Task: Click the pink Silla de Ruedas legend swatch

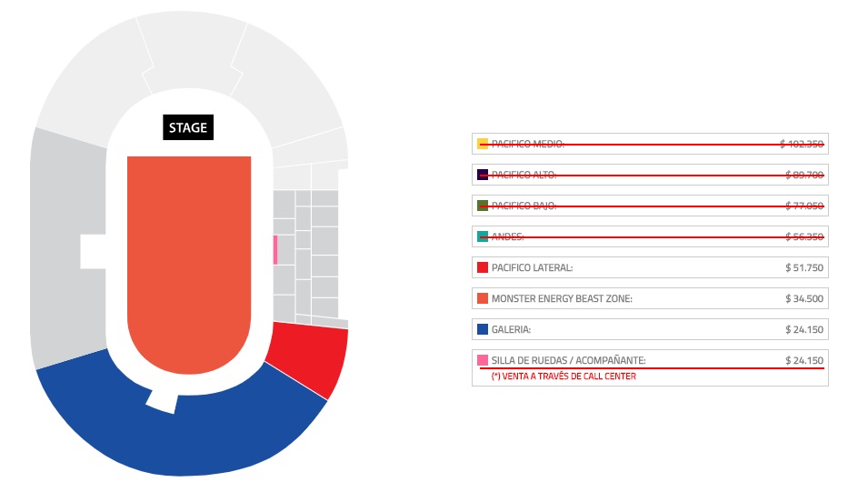Action: coord(483,360)
